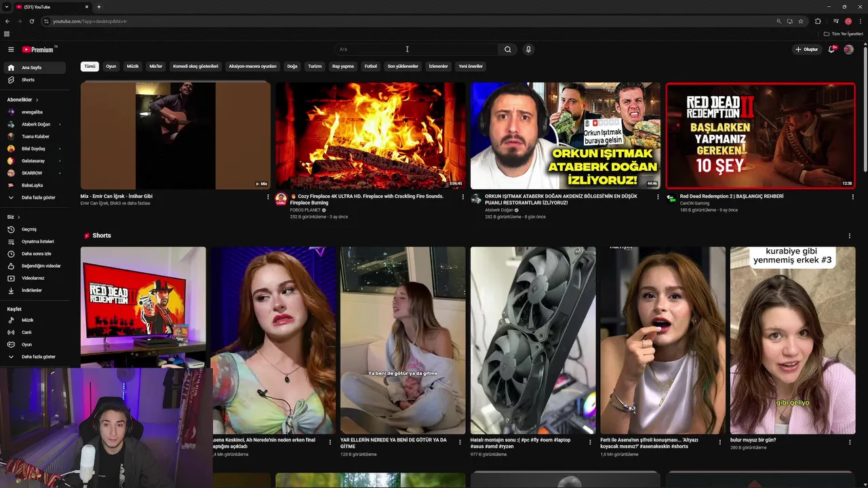Open Oyun gaming under Keşfet
Image resolution: width=868 pixels, height=488 pixels.
click(x=36, y=344)
